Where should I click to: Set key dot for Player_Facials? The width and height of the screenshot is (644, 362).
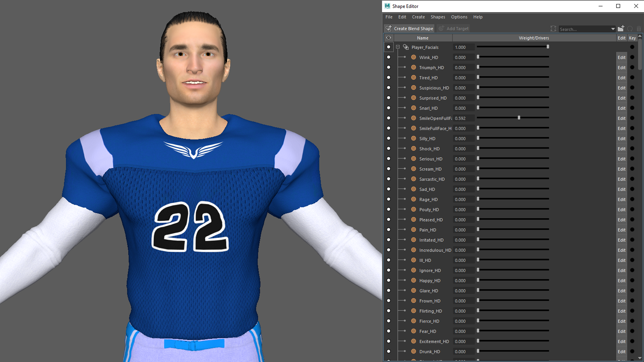(x=632, y=47)
